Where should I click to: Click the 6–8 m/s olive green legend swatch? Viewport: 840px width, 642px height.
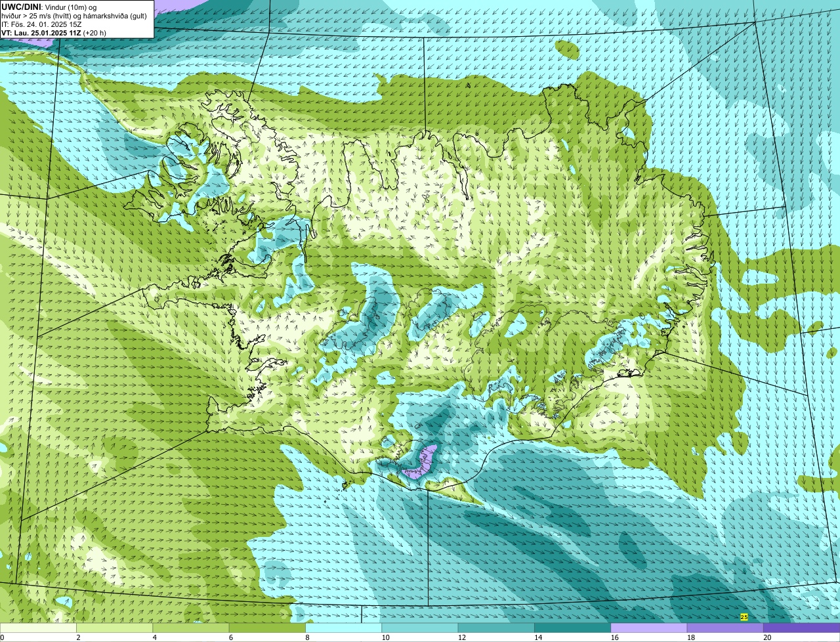pos(267,628)
